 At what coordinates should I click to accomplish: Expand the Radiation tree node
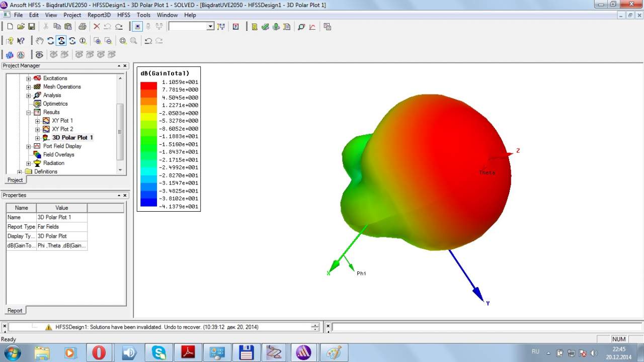[x=29, y=163]
